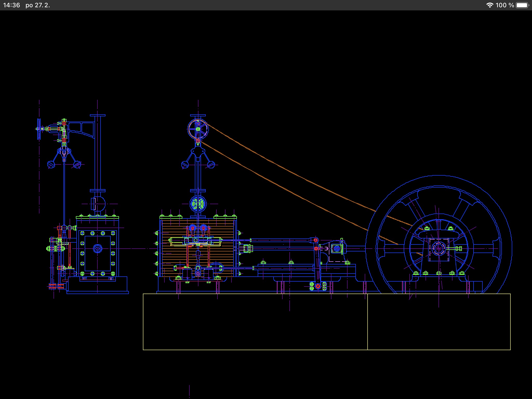The image size is (532, 399).
Task: Tap the handwheel on the left end view
Action: [39, 129]
